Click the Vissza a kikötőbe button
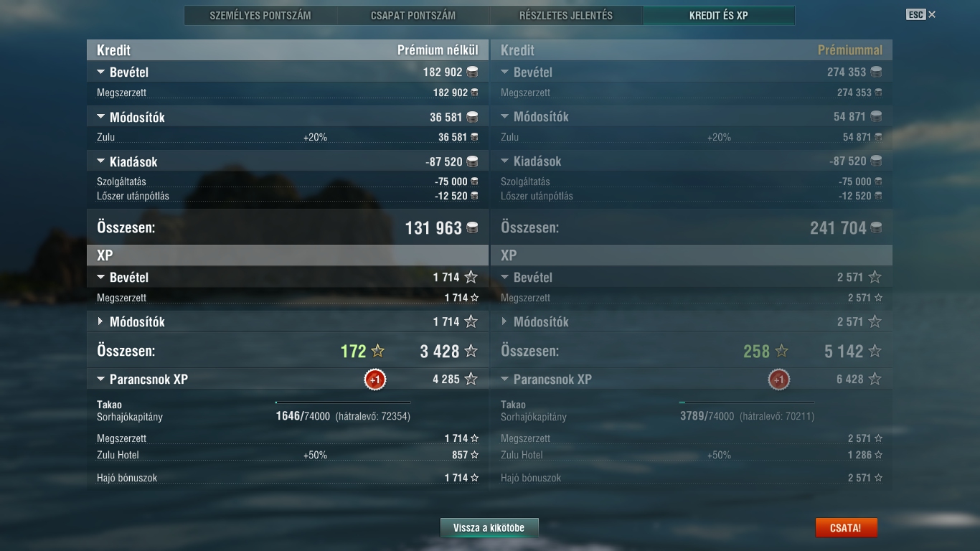Image resolution: width=980 pixels, height=551 pixels. 489,528
